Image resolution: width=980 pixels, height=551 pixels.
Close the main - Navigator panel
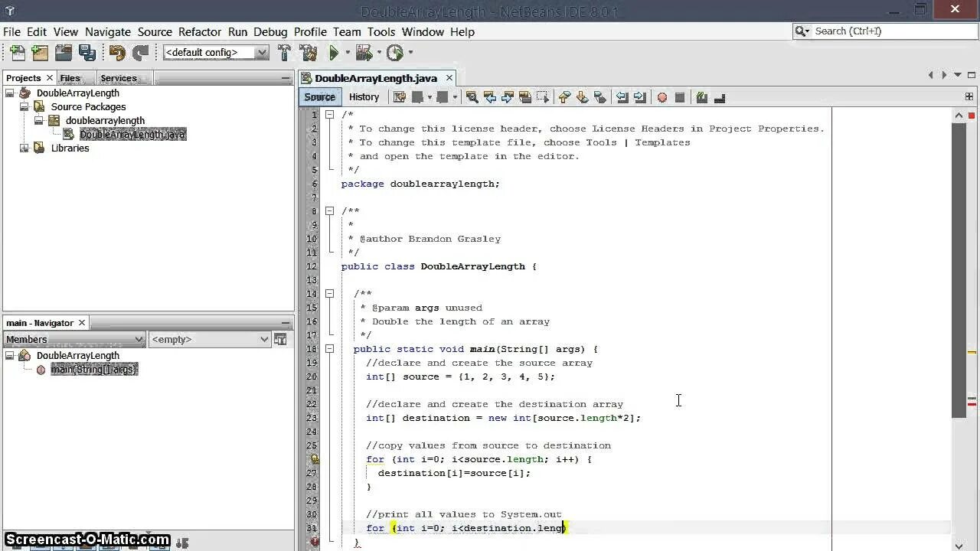(82, 323)
